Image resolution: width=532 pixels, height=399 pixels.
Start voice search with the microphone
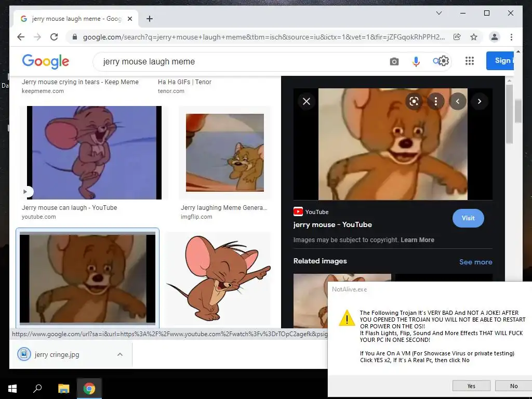pos(416,61)
